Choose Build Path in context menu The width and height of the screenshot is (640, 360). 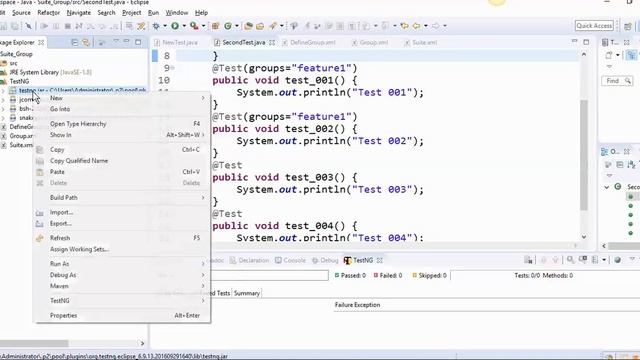click(x=122, y=198)
